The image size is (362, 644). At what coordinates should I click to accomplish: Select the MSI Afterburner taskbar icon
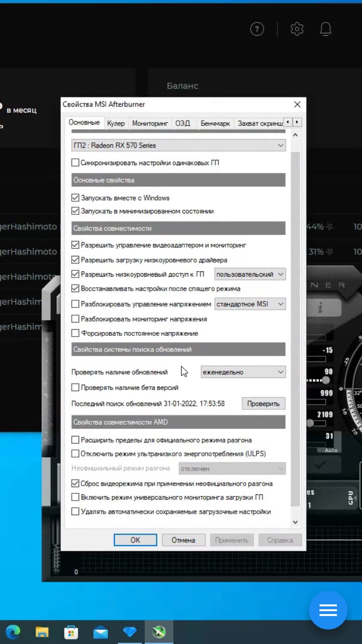pyautogui.click(x=159, y=631)
